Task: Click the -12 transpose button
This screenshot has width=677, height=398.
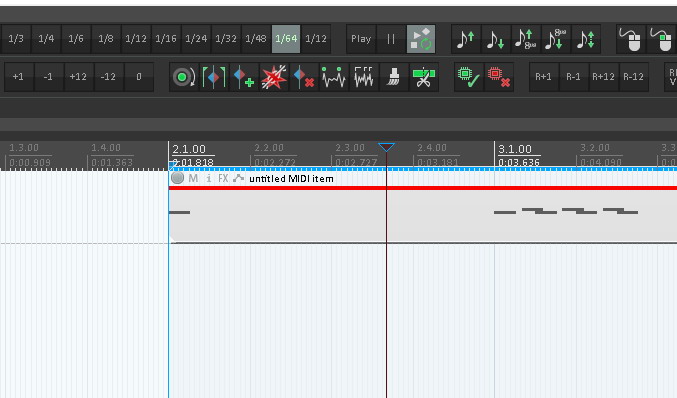Action: [x=108, y=77]
